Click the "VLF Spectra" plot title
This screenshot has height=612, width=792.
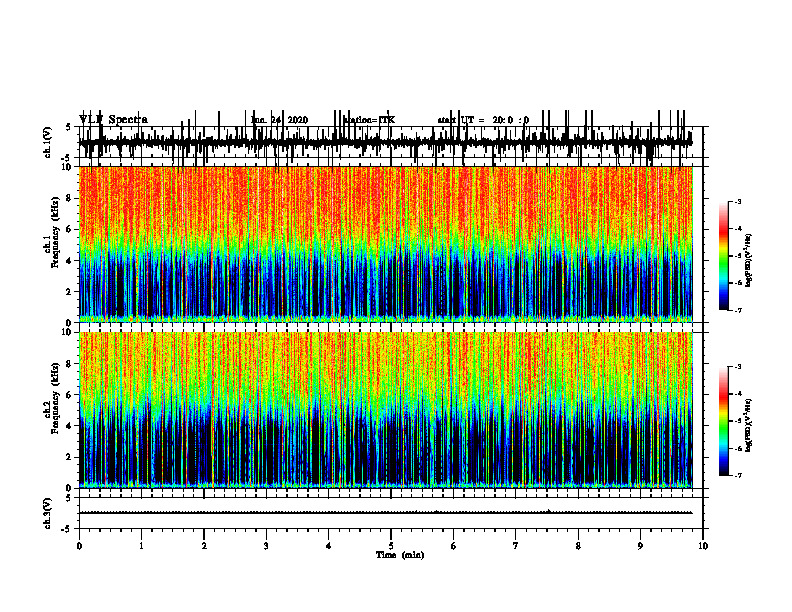pos(113,120)
